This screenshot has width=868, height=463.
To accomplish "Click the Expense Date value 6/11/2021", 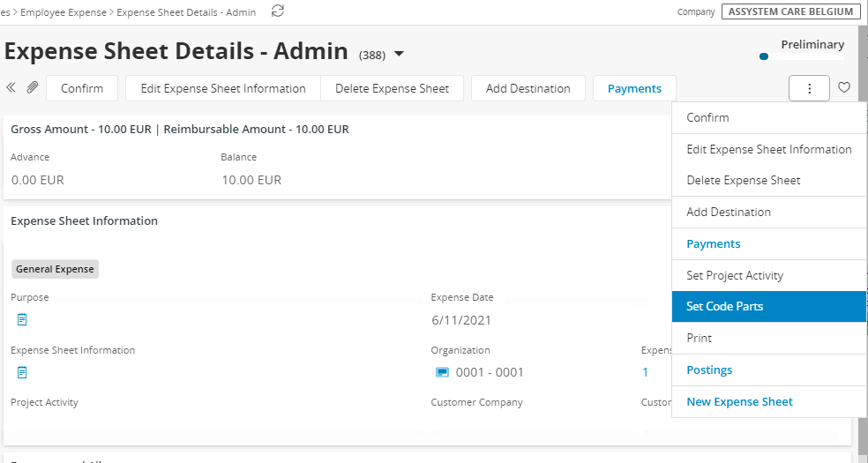I will (x=461, y=320).
